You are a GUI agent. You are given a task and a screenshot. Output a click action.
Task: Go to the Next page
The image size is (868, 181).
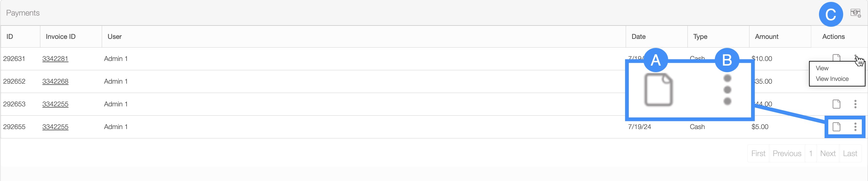click(x=828, y=153)
